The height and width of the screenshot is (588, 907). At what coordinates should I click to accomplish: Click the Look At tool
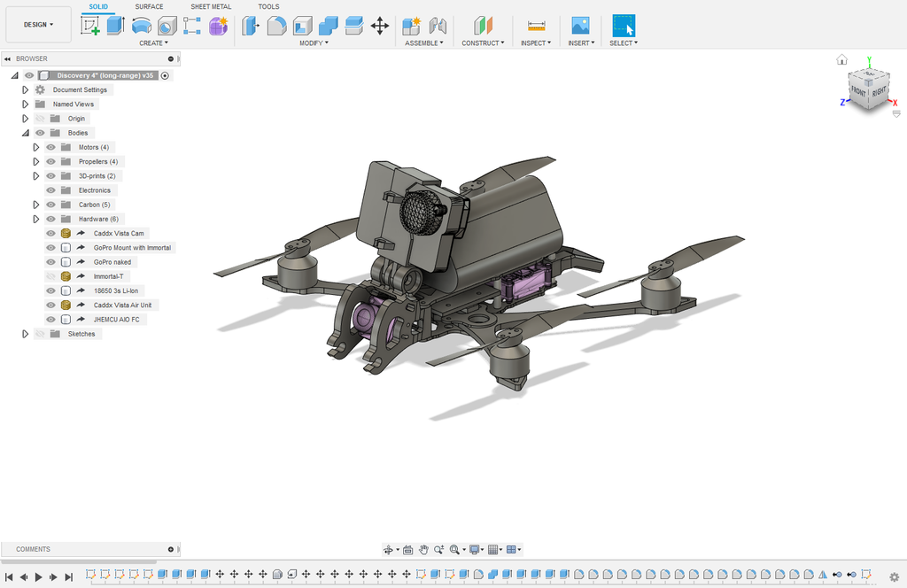(x=407, y=550)
